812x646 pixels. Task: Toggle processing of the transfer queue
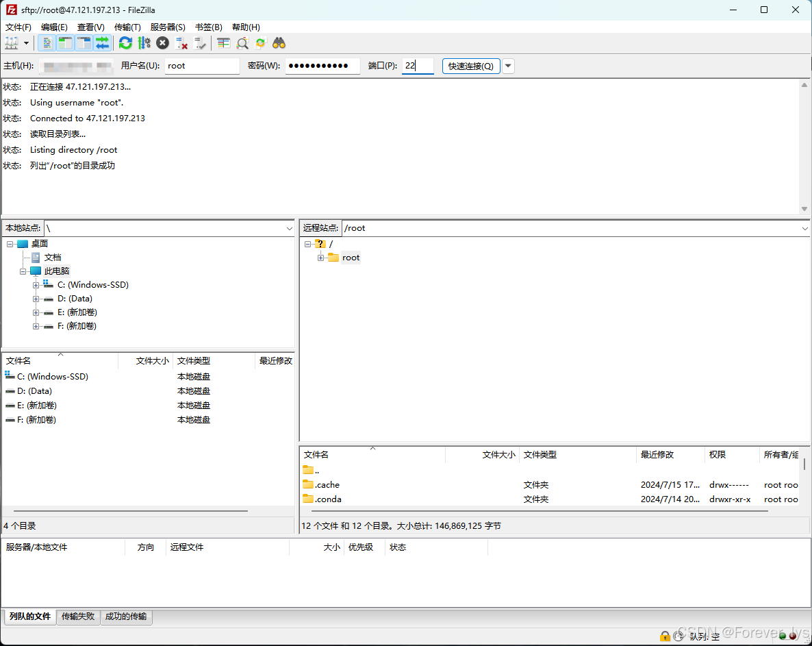coord(144,43)
